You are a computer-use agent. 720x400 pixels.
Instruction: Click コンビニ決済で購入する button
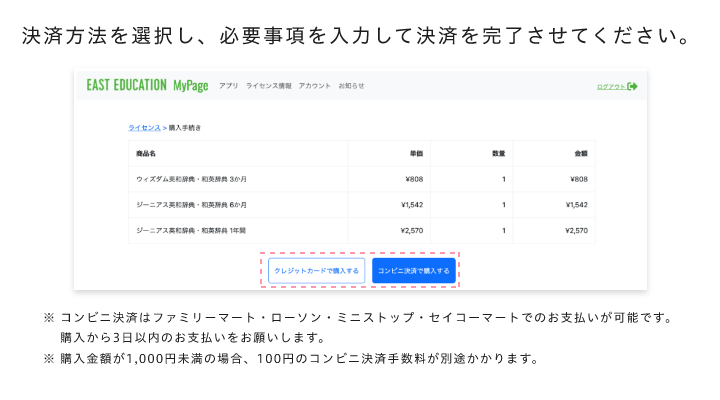click(414, 270)
